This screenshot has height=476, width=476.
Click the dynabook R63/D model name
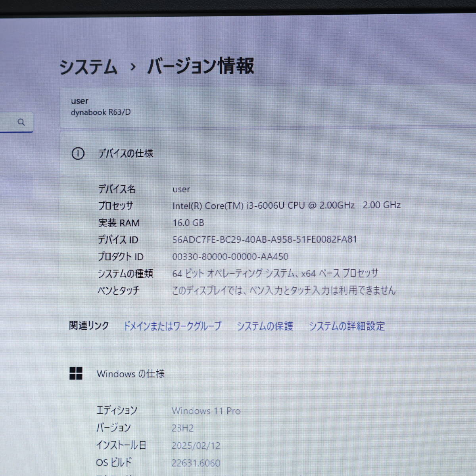(x=100, y=112)
